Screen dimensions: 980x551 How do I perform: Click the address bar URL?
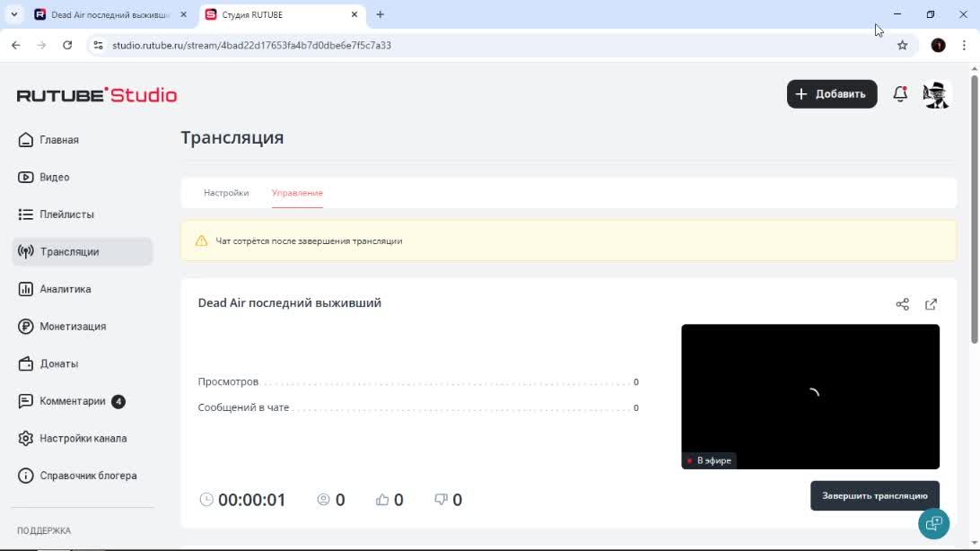click(x=251, y=45)
